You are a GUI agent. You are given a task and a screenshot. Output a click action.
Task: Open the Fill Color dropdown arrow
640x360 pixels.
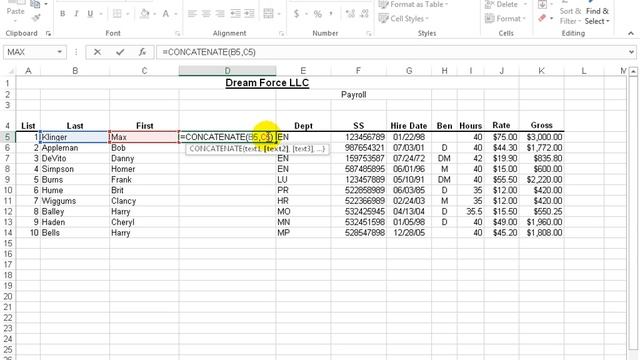click(154, 14)
